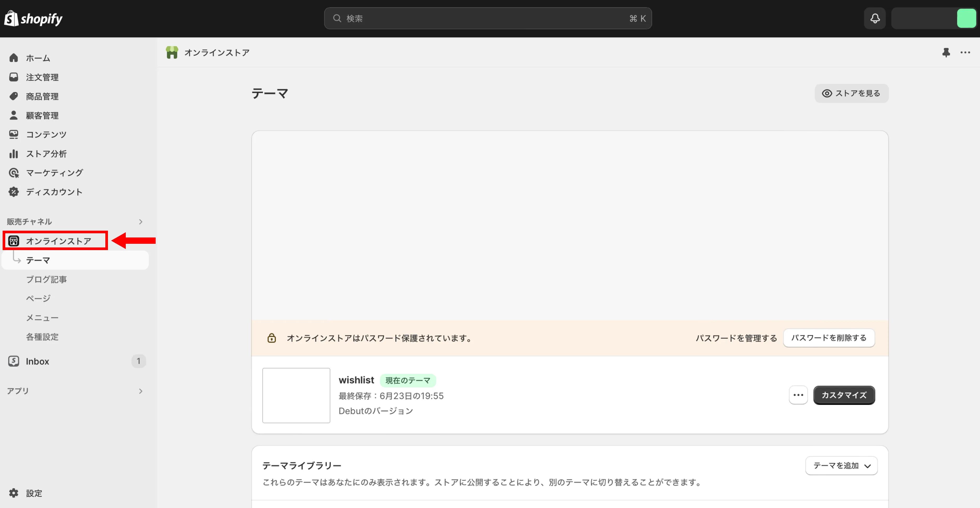Click the tag icon beside 商品管理
Screen dimensions: 980x508
tap(14, 96)
